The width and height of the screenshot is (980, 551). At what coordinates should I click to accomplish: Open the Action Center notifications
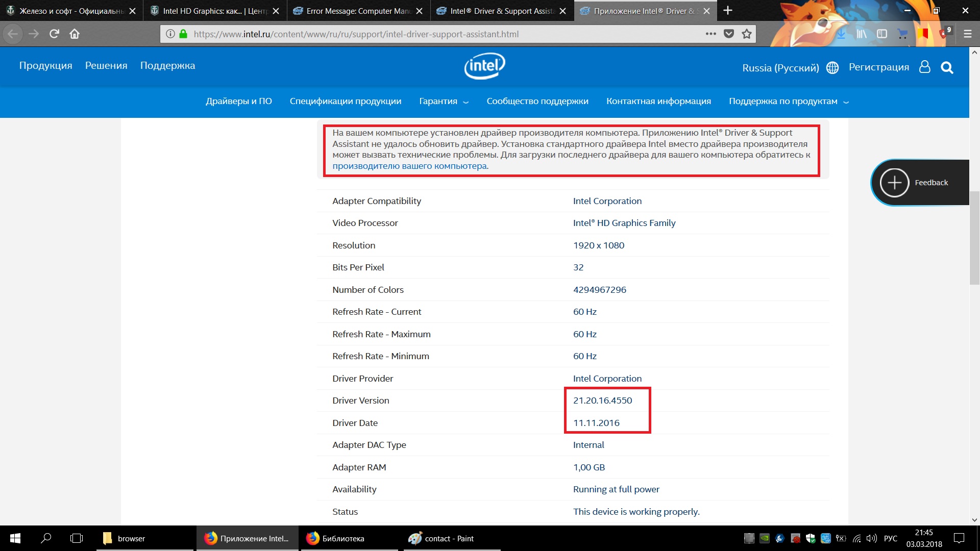pos(959,538)
